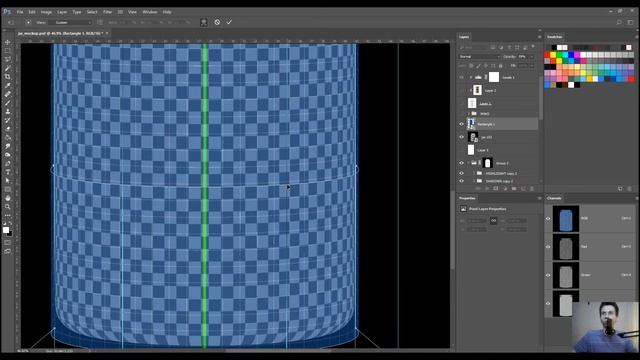Switch to the Layers panel tab
Image resolution: width=640 pixels, height=360 pixels.
464,37
